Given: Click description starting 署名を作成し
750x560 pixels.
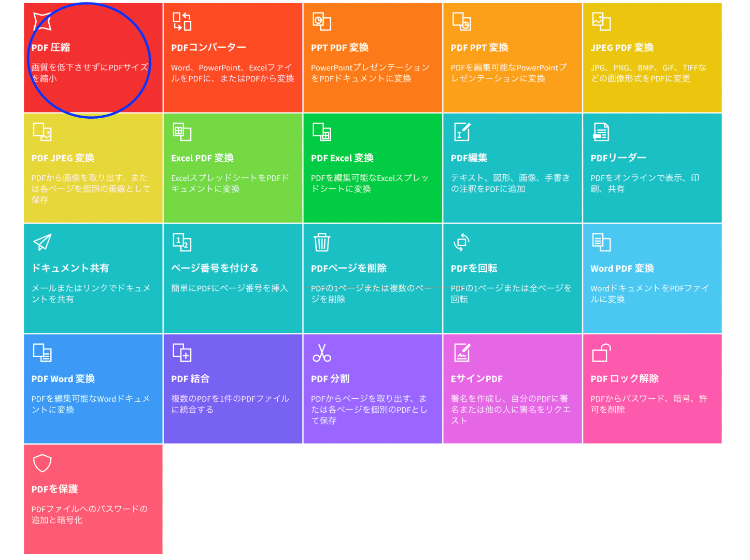Looking at the screenshot, I should point(511,410).
